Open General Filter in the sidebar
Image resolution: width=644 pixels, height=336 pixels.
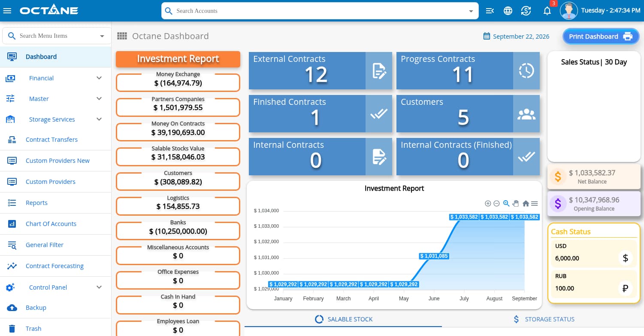click(56, 245)
